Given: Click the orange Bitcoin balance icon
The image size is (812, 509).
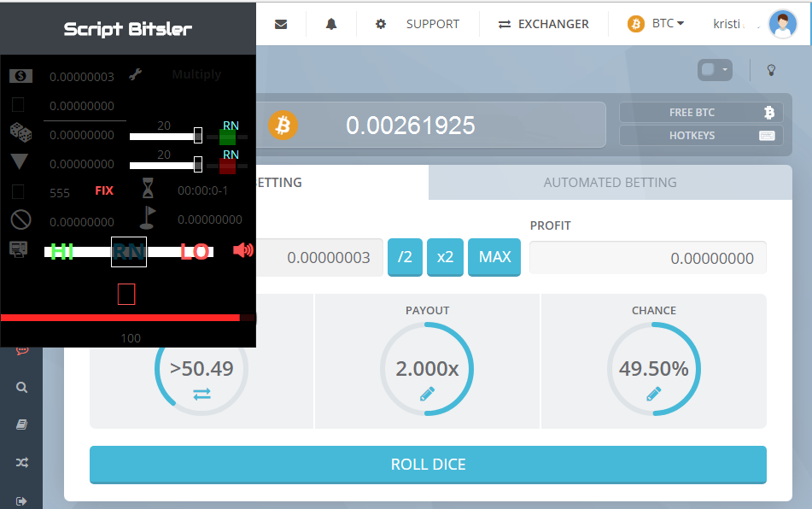Looking at the screenshot, I should pos(283,126).
